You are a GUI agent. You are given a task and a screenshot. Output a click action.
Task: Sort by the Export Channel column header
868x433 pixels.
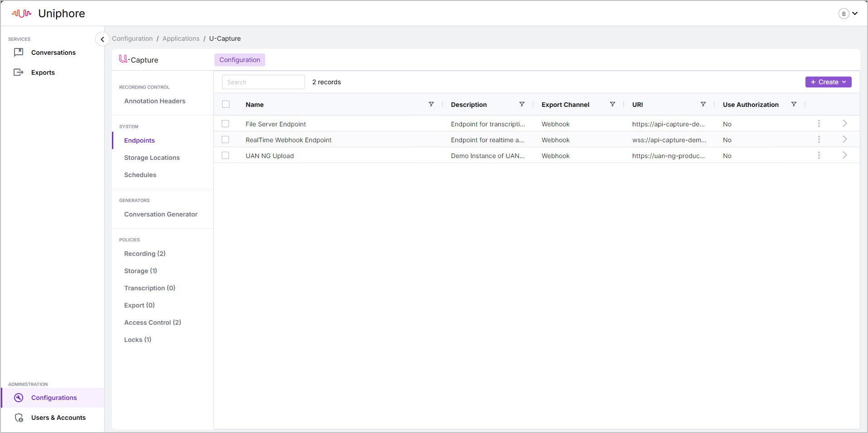click(565, 105)
